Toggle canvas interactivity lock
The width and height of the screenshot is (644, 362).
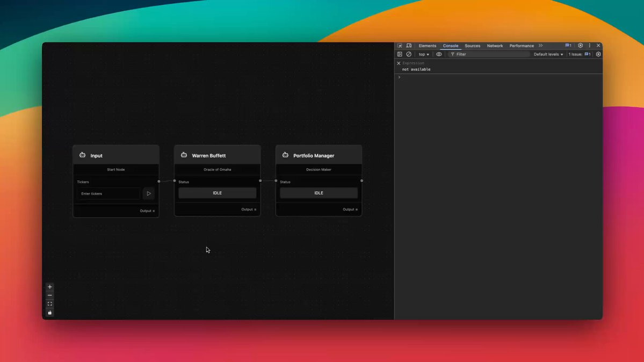pos(50,313)
